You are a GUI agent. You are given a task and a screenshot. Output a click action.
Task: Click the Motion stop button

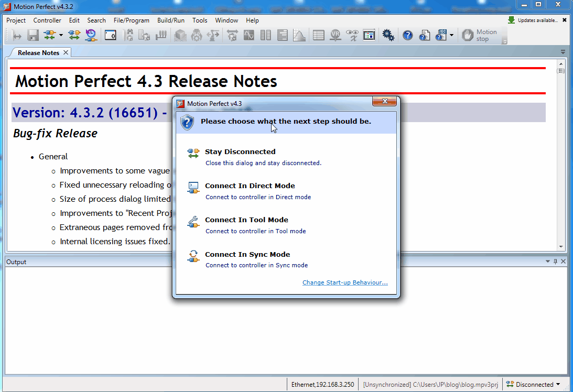coord(479,36)
